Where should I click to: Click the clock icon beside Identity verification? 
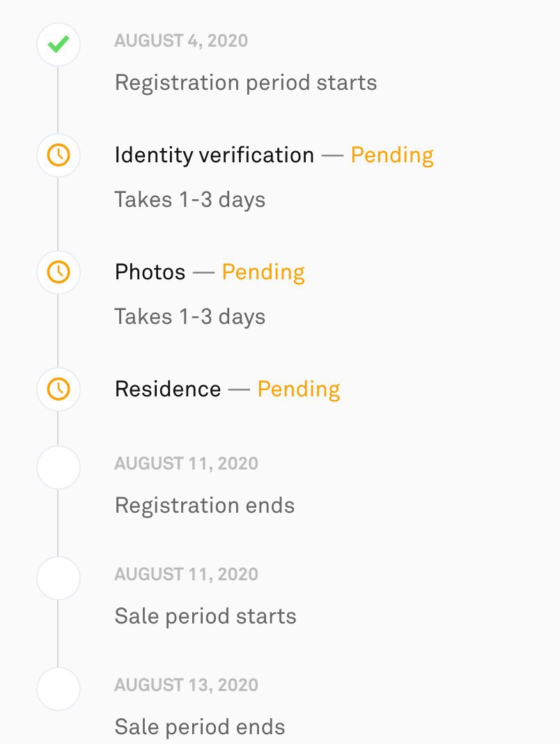point(59,155)
